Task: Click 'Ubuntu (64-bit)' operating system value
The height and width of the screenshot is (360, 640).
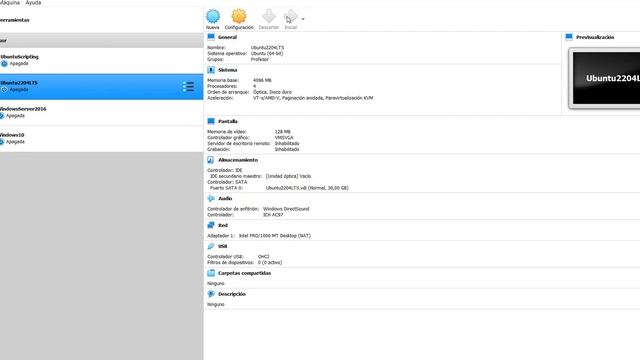Action: tap(267, 53)
